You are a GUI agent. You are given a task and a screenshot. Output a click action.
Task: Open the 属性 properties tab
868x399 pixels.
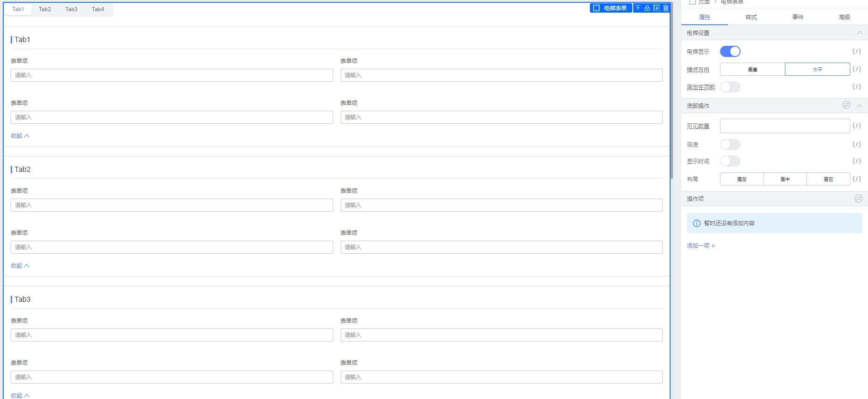[705, 17]
